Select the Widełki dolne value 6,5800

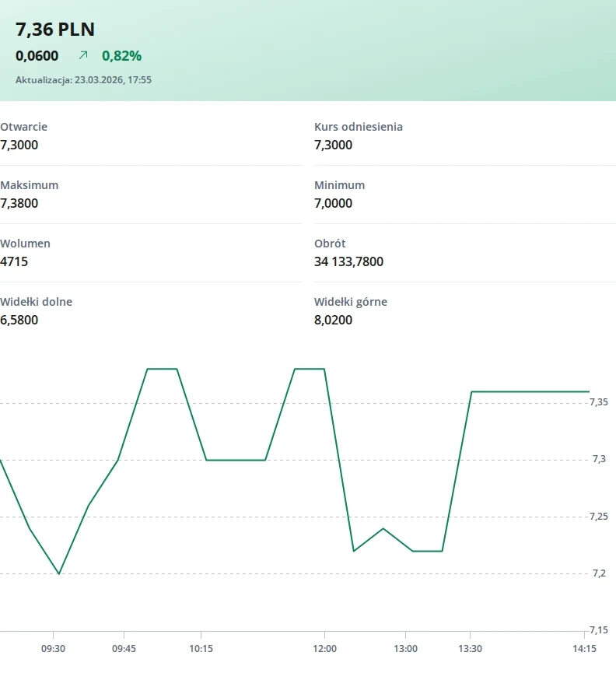pyautogui.click(x=19, y=320)
